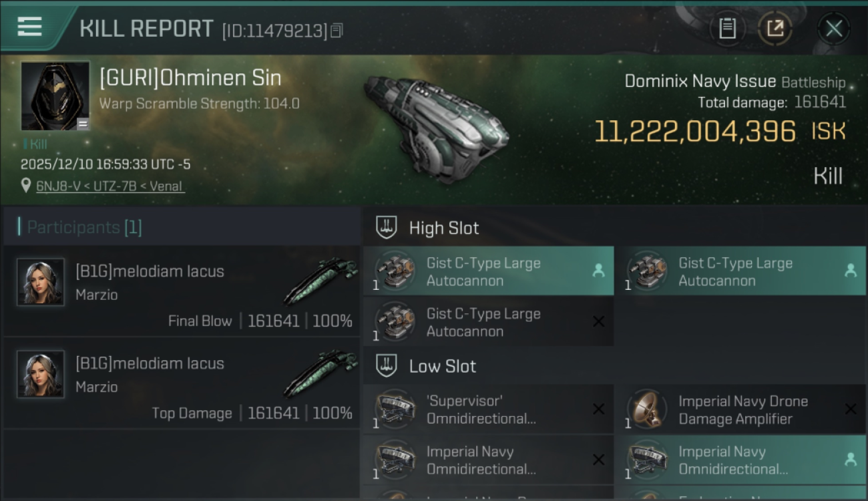Open the 6NJ8-V location link

[110, 186]
